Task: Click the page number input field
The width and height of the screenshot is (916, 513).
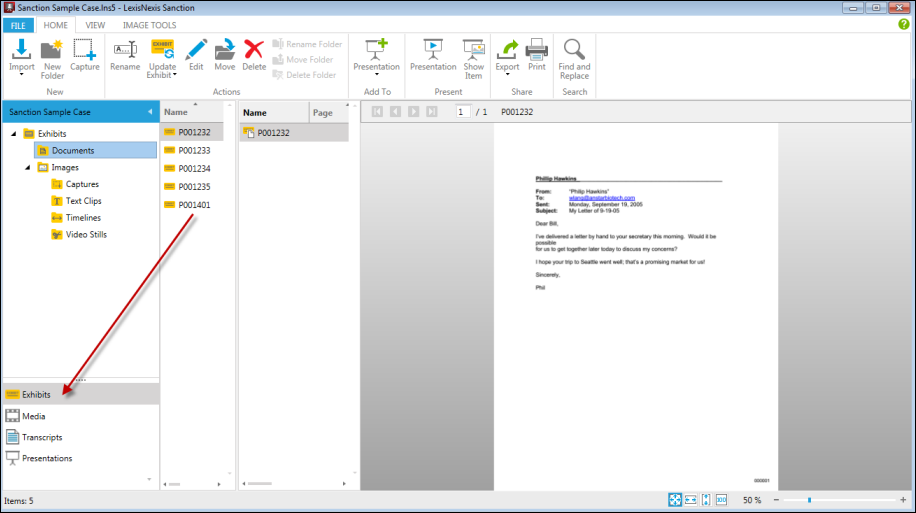Action: click(x=462, y=112)
